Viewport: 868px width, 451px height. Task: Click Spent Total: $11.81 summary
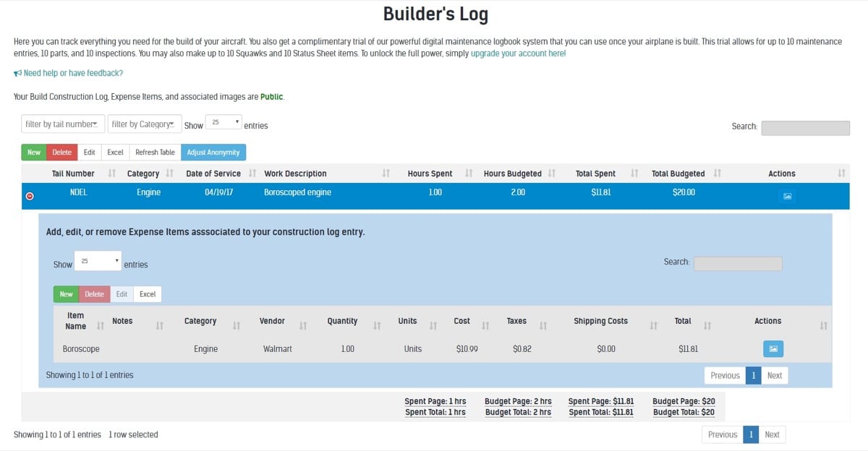point(601,413)
